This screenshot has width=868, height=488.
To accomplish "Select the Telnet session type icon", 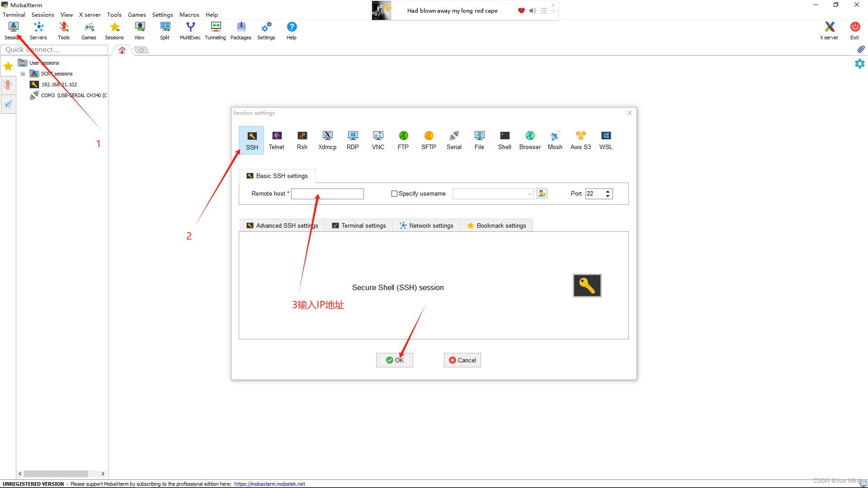I will [277, 140].
